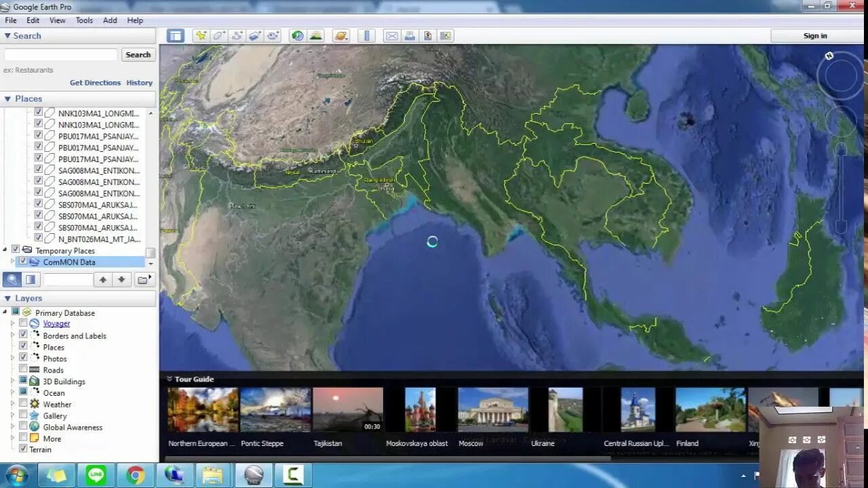The width and height of the screenshot is (868, 488).
Task: Enable the Gallery layer checkbox
Action: point(23,415)
